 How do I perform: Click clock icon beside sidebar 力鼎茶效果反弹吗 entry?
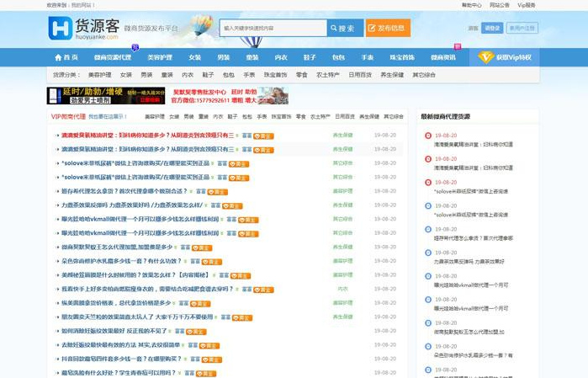point(428,253)
